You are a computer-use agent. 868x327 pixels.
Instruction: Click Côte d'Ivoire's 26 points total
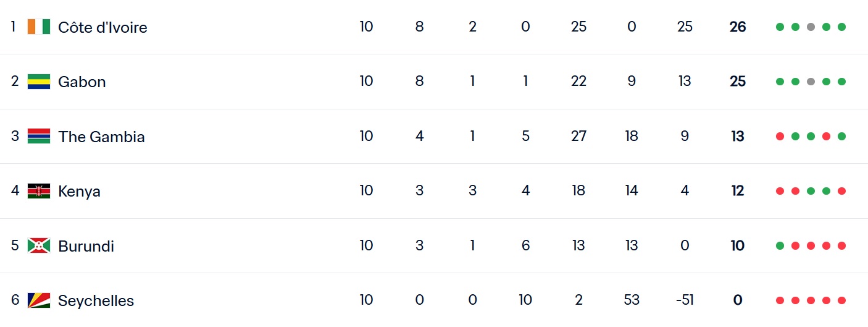(x=738, y=27)
